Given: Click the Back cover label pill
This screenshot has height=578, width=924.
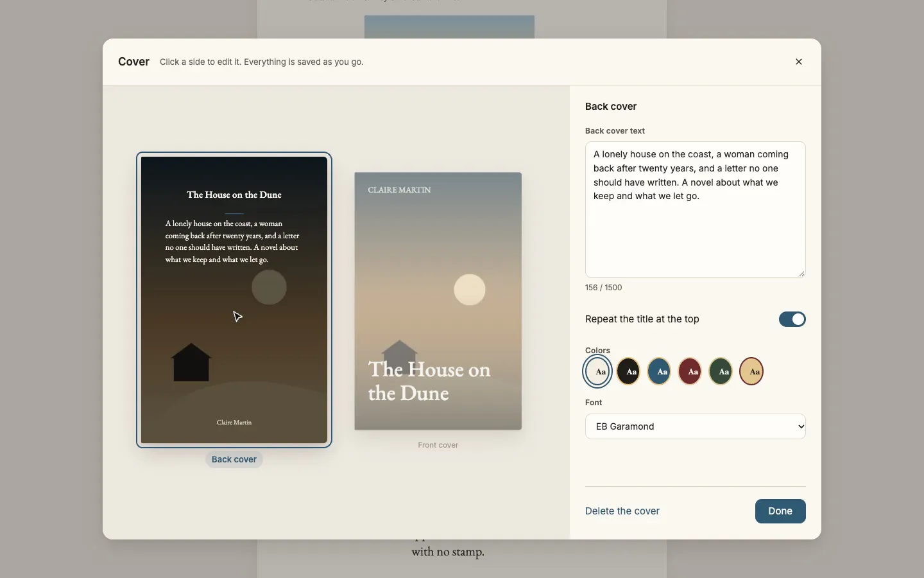Looking at the screenshot, I should coord(234,459).
